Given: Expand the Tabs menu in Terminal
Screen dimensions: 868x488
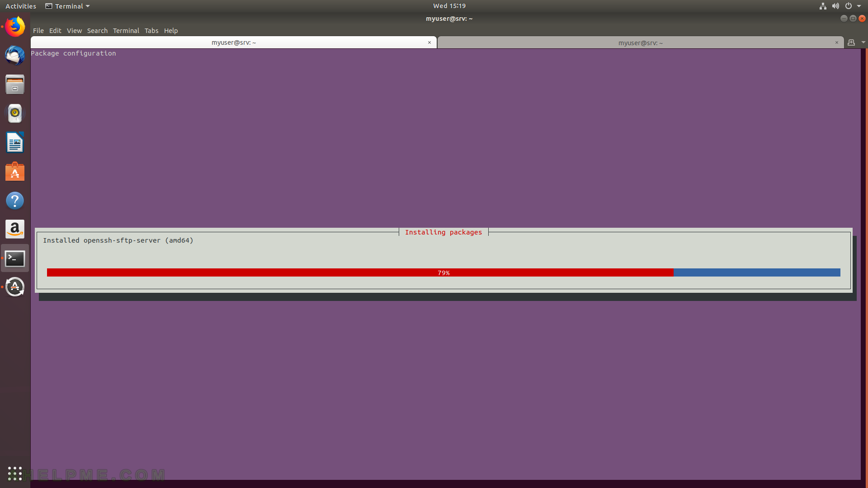Looking at the screenshot, I should 151,30.
